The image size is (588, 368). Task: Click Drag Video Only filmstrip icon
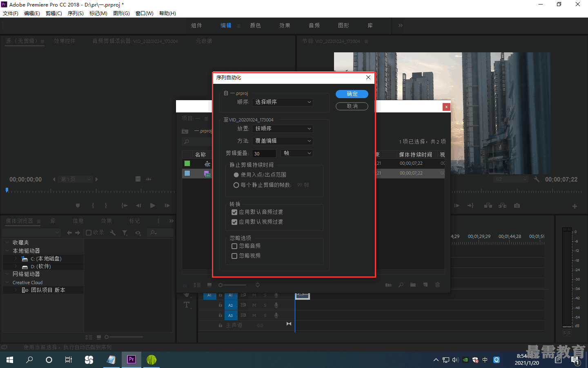click(138, 179)
